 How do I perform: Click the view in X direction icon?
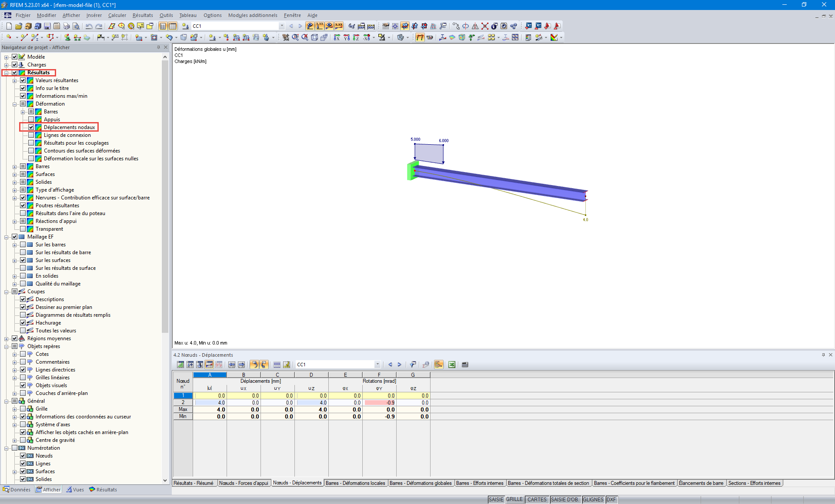pos(337,37)
